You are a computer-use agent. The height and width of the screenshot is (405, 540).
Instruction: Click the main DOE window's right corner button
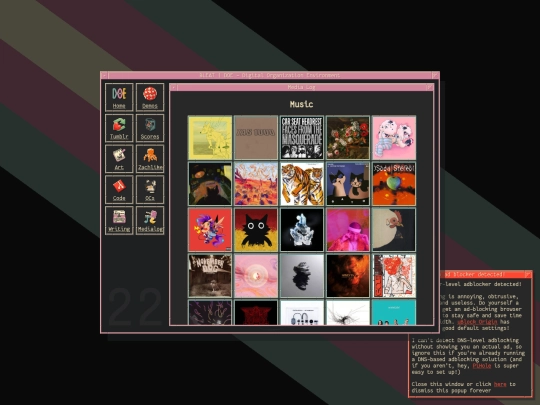point(435,75)
